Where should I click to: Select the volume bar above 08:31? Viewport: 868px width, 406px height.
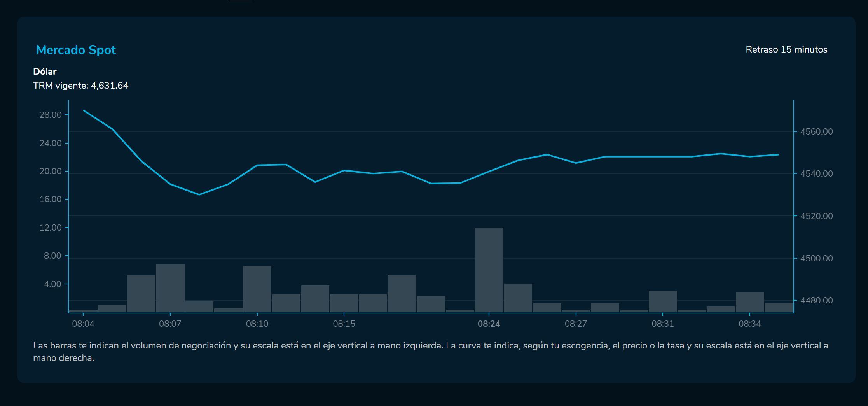point(663,301)
